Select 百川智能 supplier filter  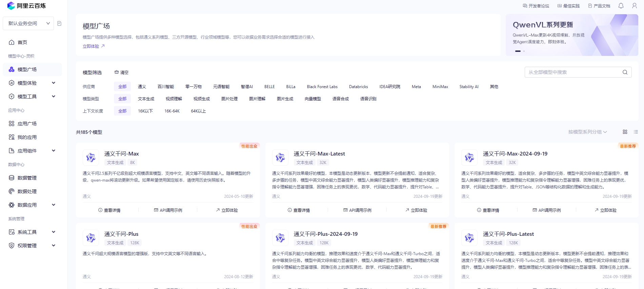click(x=166, y=87)
